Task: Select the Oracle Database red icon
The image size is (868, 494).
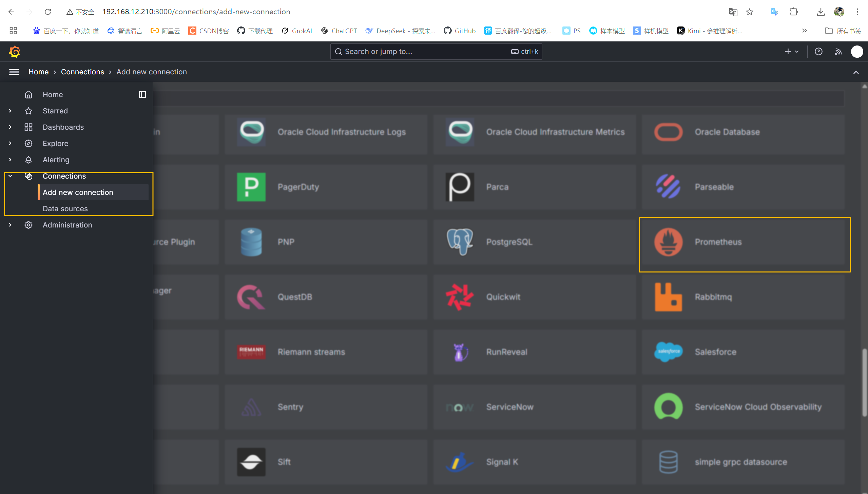Action: pyautogui.click(x=668, y=132)
